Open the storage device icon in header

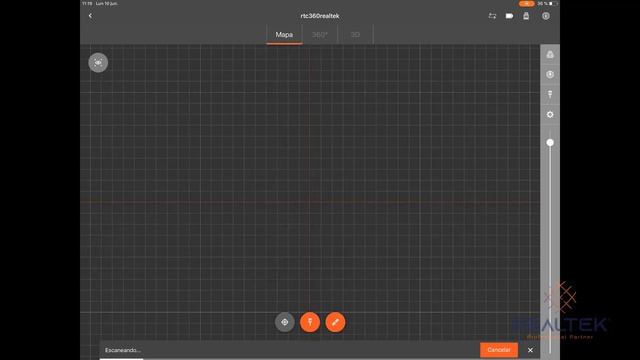(526, 16)
